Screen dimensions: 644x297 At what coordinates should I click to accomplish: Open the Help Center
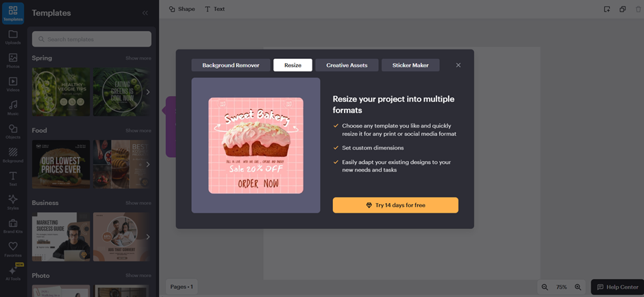click(x=617, y=287)
